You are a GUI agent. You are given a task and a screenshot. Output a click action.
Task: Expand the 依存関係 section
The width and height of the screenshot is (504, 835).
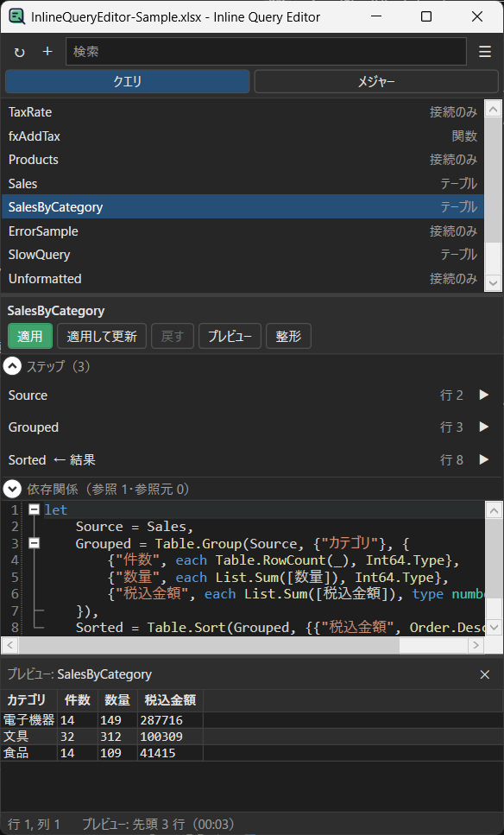[x=12, y=489]
